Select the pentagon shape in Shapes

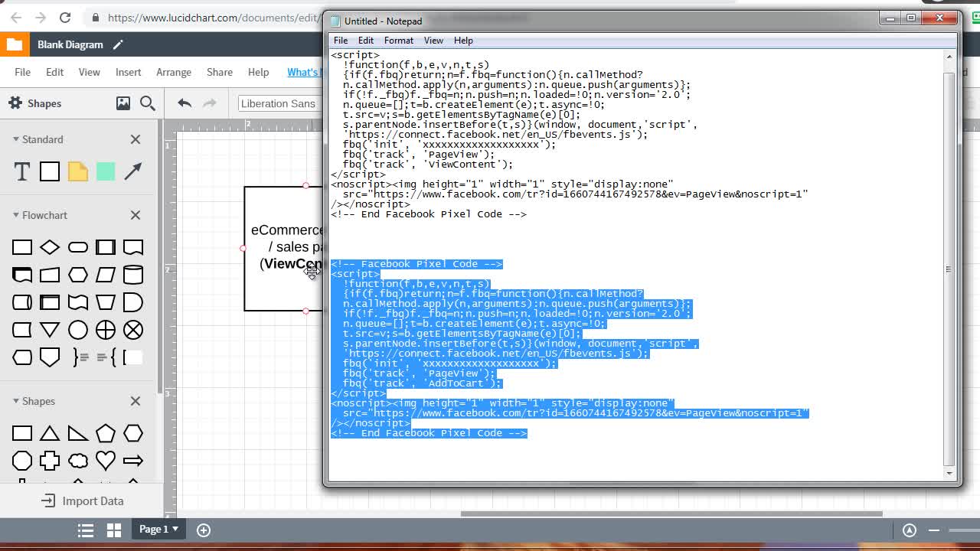pyautogui.click(x=106, y=433)
